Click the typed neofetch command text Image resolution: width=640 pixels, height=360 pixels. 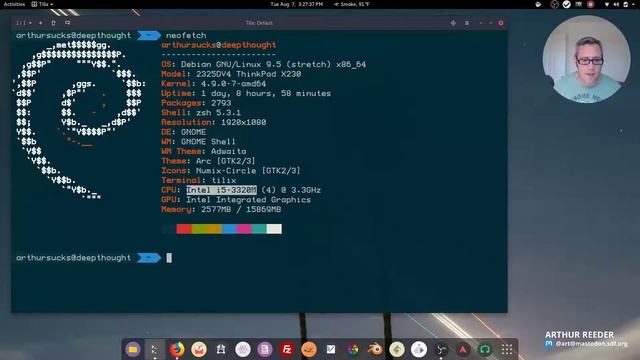coord(186,36)
